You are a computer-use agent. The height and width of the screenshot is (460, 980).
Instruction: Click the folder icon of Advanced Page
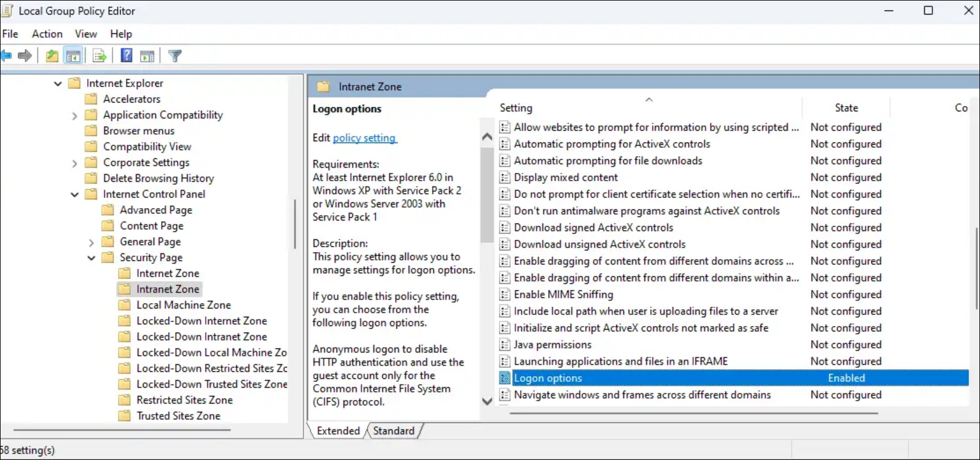click(108, 210)
